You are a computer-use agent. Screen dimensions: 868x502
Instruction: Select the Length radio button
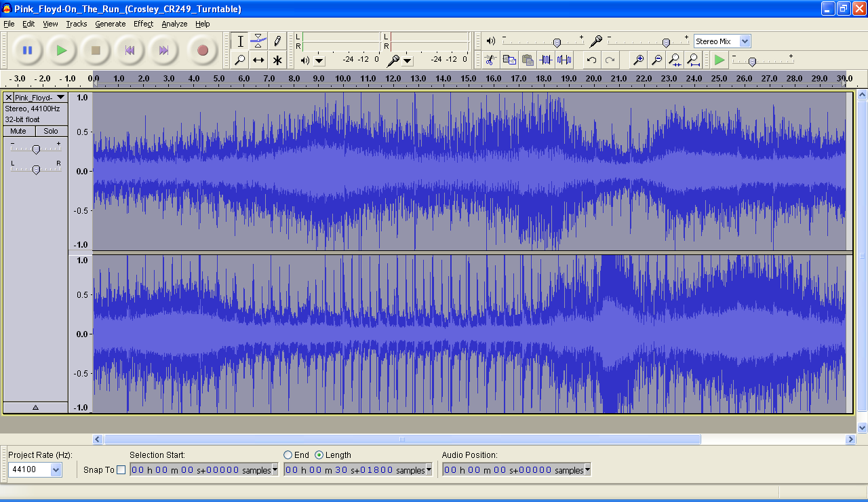tap(319, 455)
